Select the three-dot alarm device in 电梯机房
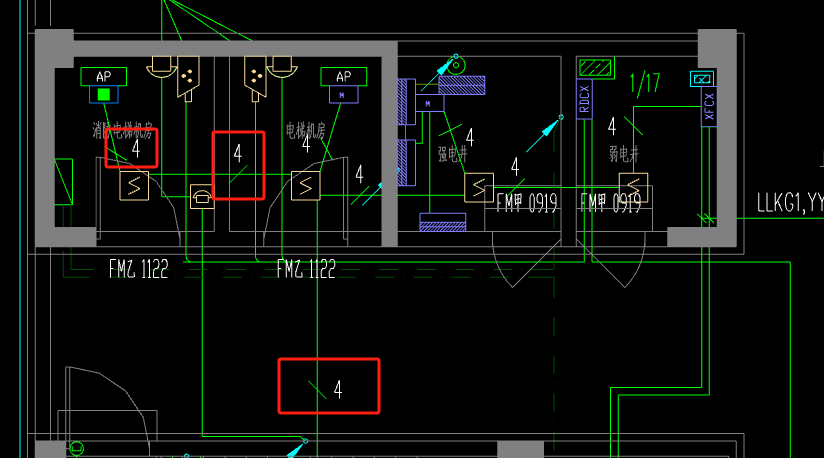Image resolution: width=824 pixels, height=458 pixels. pyautogui.click(x=255, y=79)
